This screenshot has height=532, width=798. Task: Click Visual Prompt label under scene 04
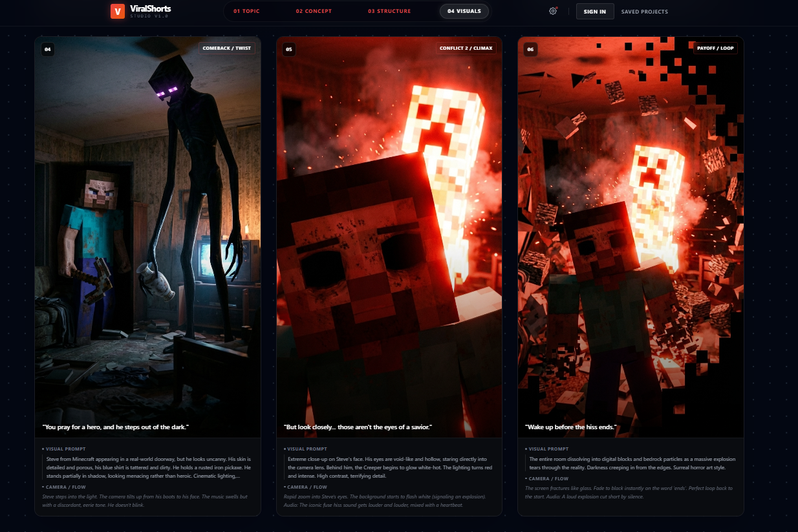pos(65,449)
